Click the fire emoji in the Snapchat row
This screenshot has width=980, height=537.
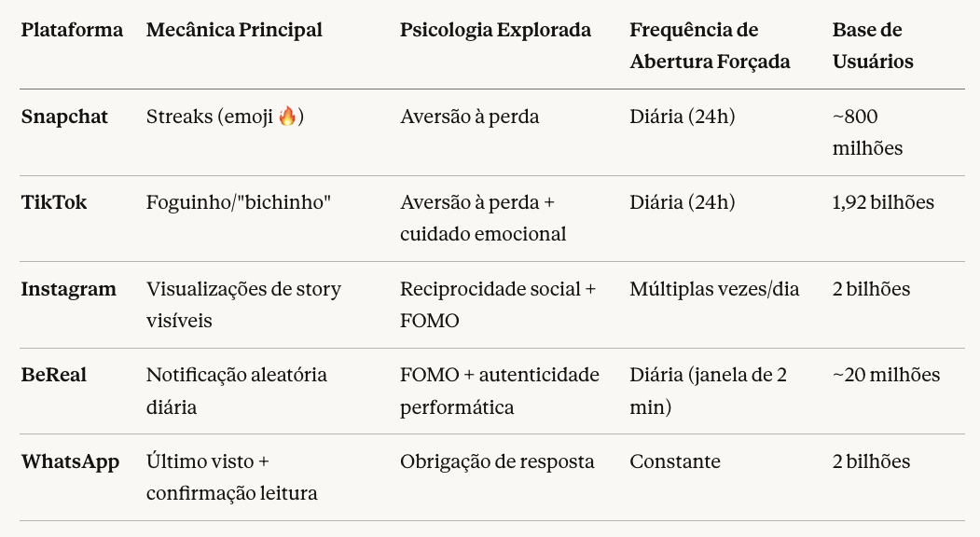click(287, 117)
